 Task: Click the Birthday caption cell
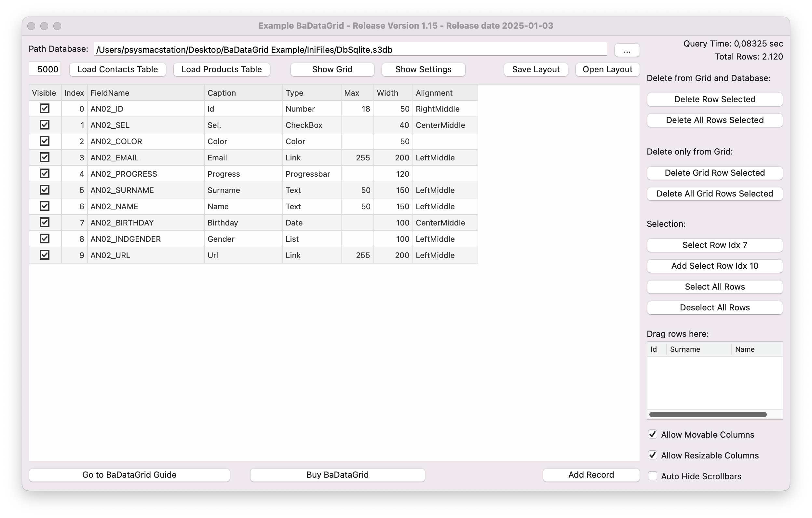click(x=243, y=223)
